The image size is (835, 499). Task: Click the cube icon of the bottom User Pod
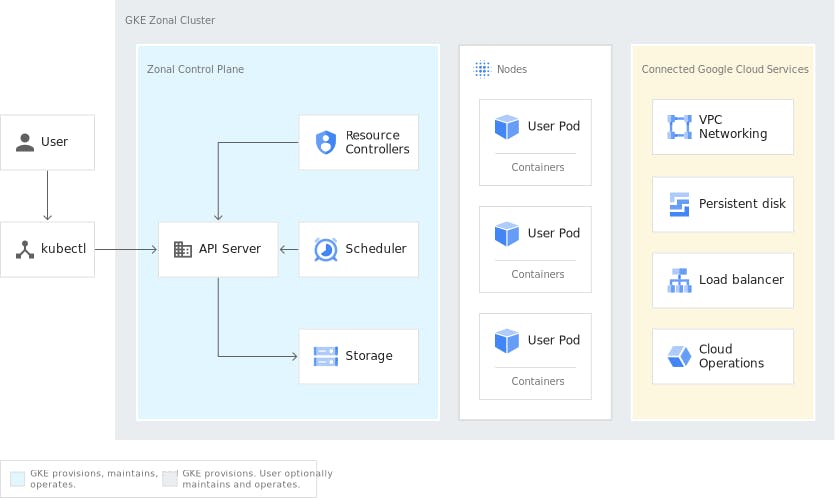coord(506,341)
